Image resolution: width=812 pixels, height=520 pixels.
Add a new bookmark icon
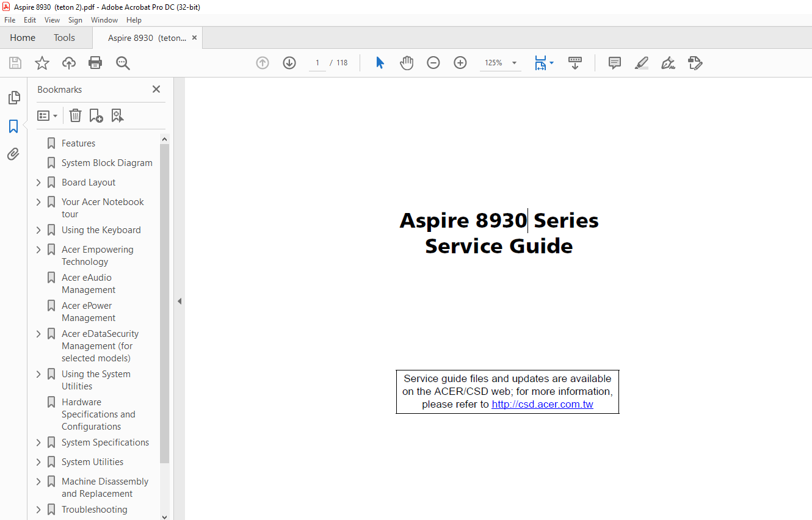point(96,115)
